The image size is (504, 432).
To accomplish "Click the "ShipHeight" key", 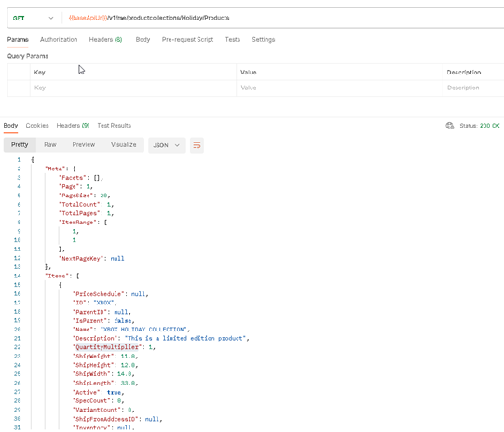I will point(93,365).
